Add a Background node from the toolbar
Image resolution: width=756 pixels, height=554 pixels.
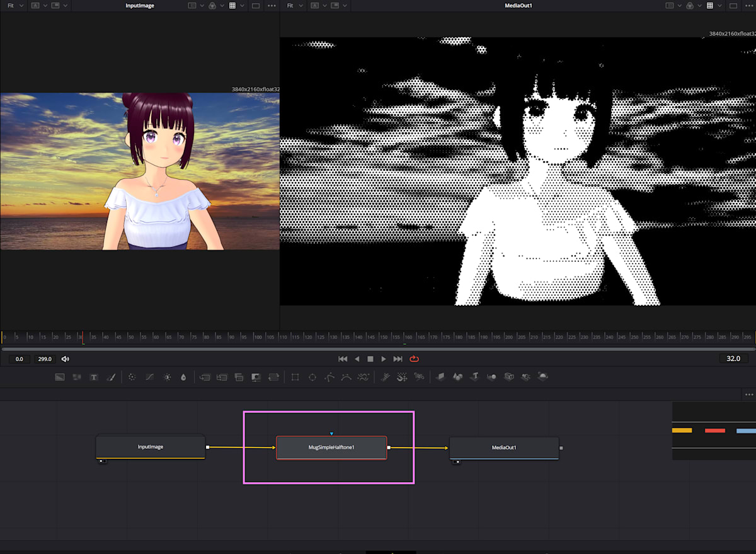tap(59, 377)
